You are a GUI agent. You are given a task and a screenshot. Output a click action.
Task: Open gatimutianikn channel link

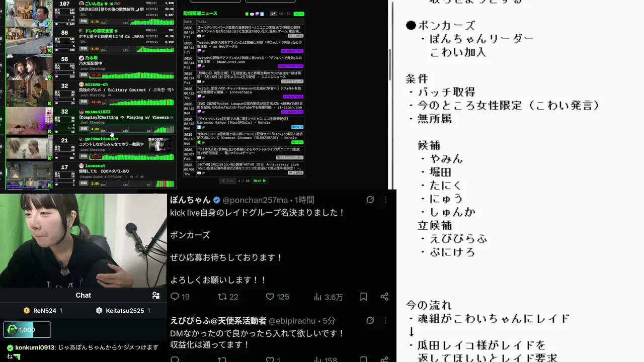(101, 139)
